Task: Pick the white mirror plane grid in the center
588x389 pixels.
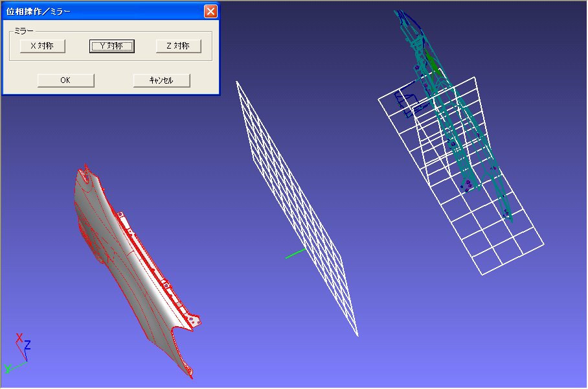Action: [296, 208]
